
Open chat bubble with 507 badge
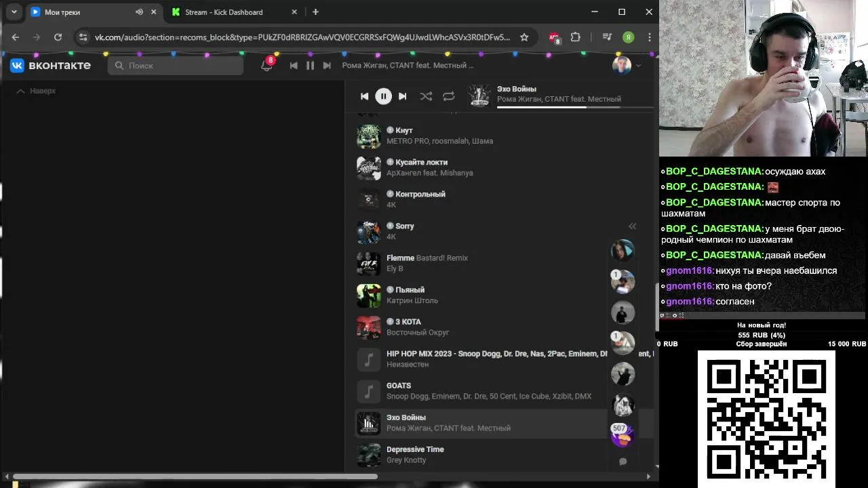pos(622,434)
